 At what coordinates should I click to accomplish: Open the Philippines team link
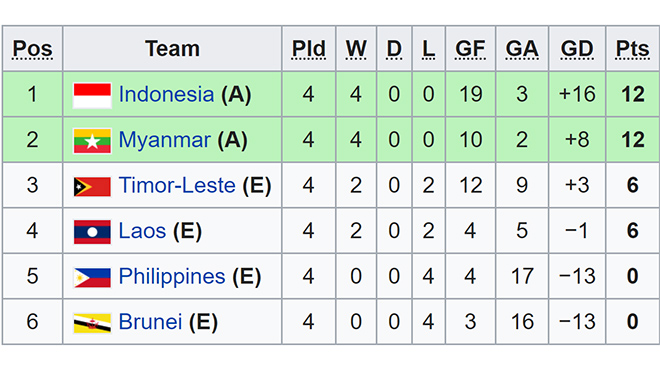(x=172, y=277)
